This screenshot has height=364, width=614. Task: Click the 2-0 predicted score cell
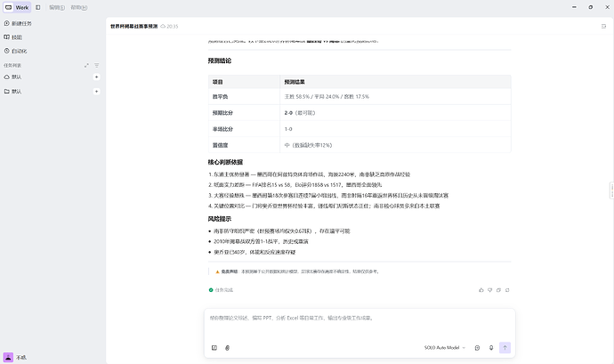click(x=395, y=113)
